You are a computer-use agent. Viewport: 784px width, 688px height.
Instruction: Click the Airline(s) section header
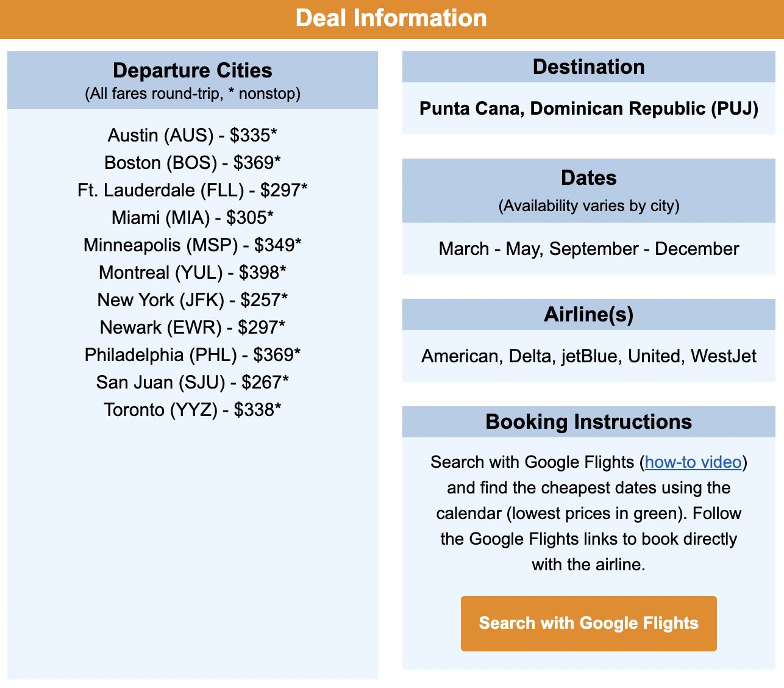588,315
